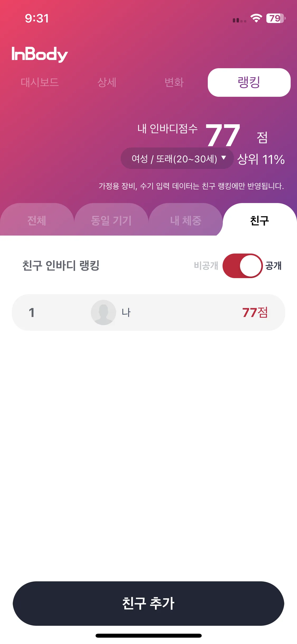The width and height of the screenshot is (297, 644).
Task: Tap the dropdown arrow beside 또래(20~30세)
Action: pyautogui.click(x=224, y=158)
